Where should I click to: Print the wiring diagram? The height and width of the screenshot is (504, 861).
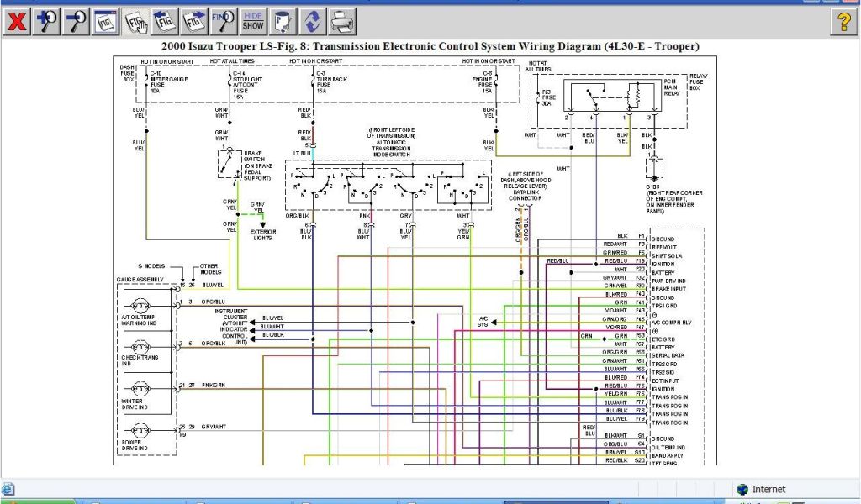(342, 21)
